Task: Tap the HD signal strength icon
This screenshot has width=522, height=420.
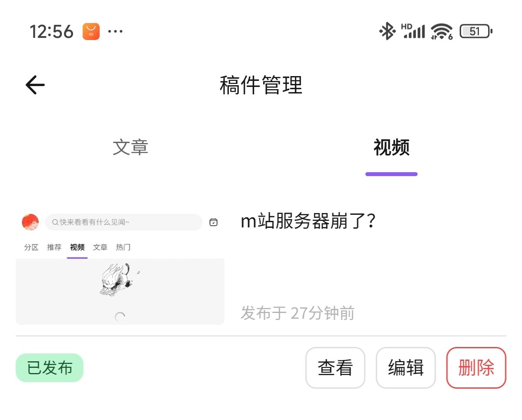Action: (413, 31)
